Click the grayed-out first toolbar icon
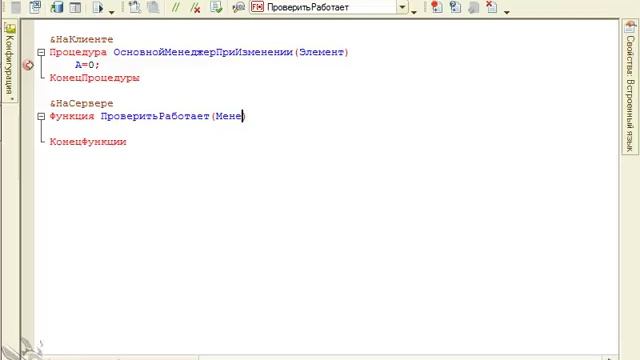Screen dimensions: 640x360 coord(16,7)
